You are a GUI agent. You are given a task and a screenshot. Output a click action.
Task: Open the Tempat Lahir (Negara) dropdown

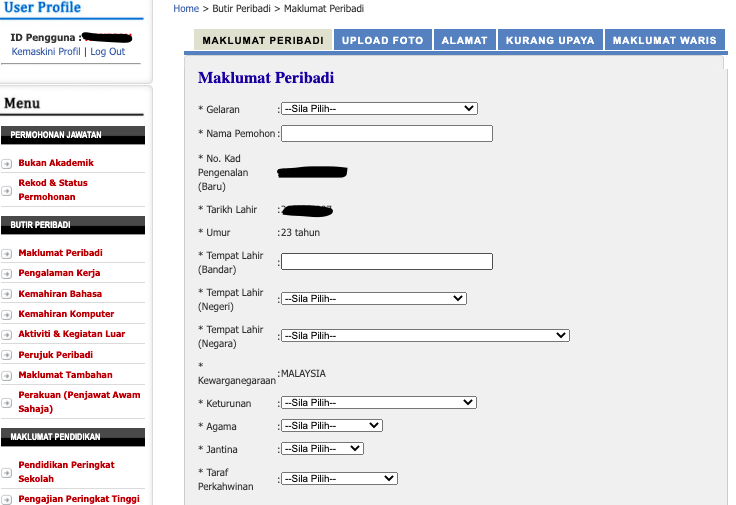425,335
